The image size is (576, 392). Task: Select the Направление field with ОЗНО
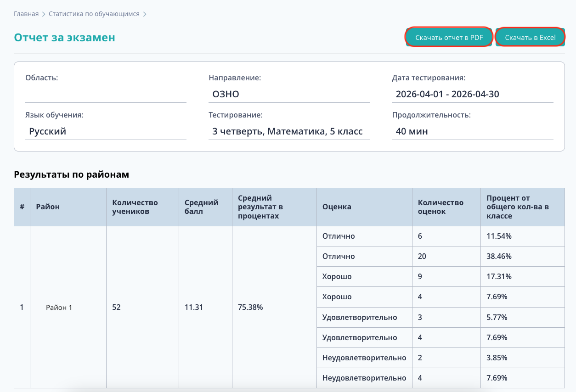click(289, 95)
